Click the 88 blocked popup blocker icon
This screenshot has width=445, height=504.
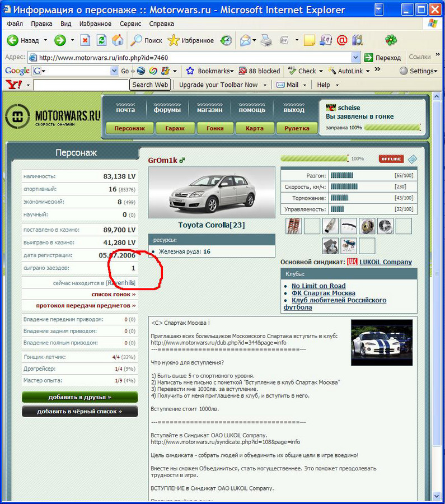click(242, 71)
